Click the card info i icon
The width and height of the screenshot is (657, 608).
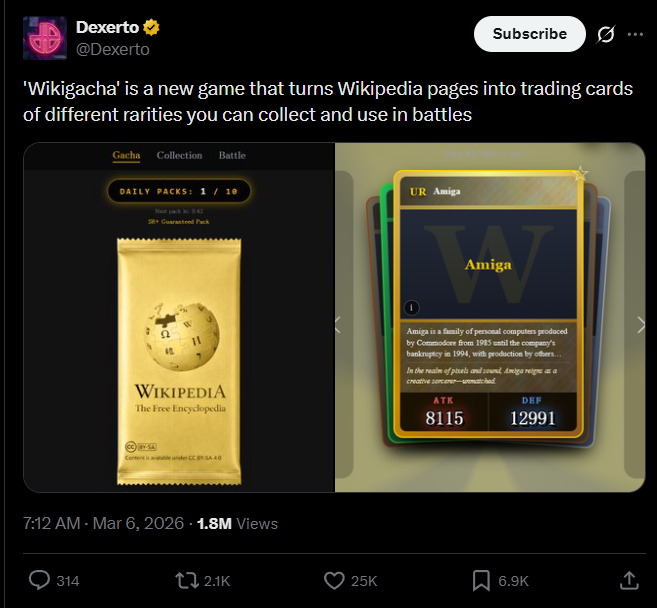411,308
